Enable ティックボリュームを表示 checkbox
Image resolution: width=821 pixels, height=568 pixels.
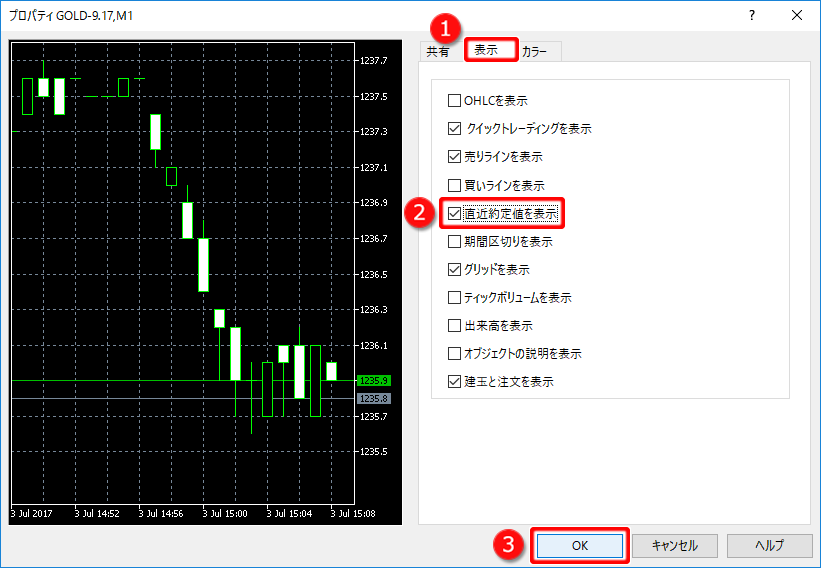tap(455, 297)
